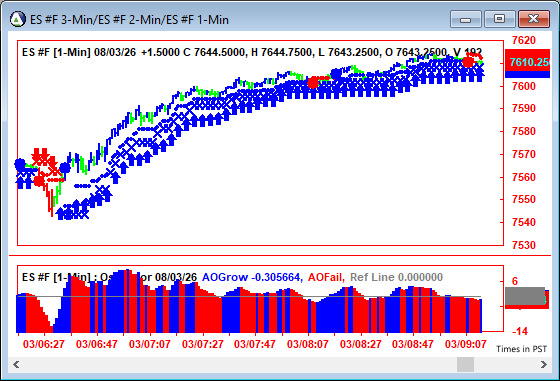Click the 03/09:07 time axis label
Screen dimensions: 560x381
pos(465,344)
